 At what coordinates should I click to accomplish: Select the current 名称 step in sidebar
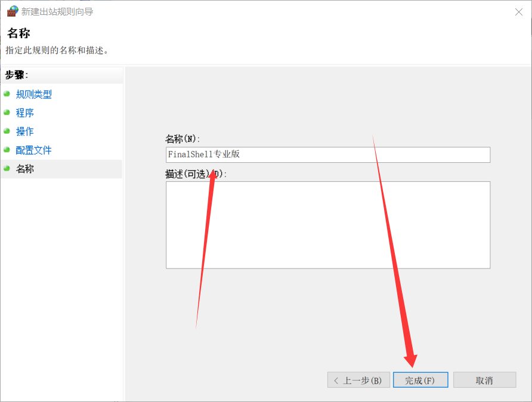click(x=24, y=169)
